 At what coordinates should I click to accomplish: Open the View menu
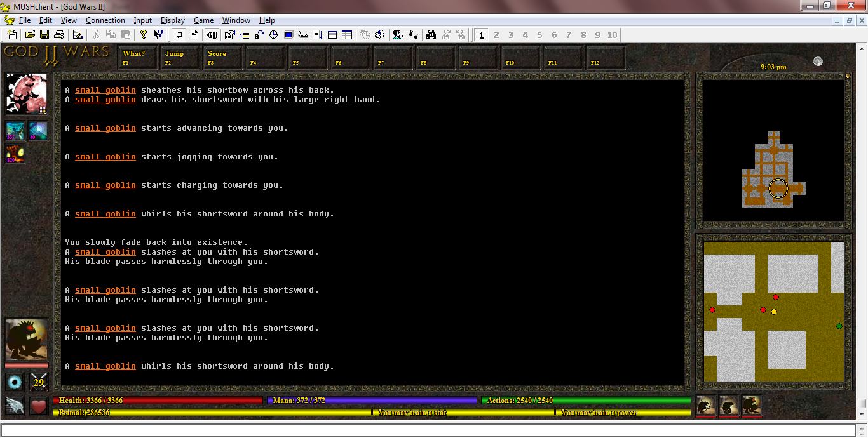[x=69, y=20]
